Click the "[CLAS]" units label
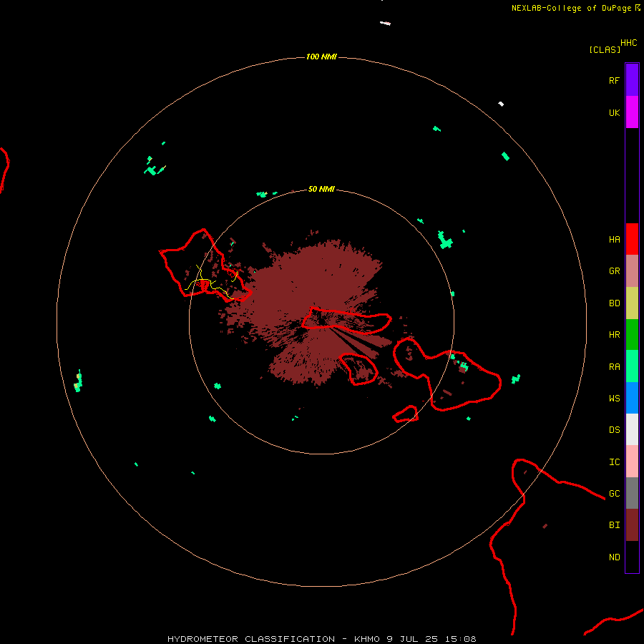Image resolution: width=644 pixels, height=644 pixels. pos(605,49)
